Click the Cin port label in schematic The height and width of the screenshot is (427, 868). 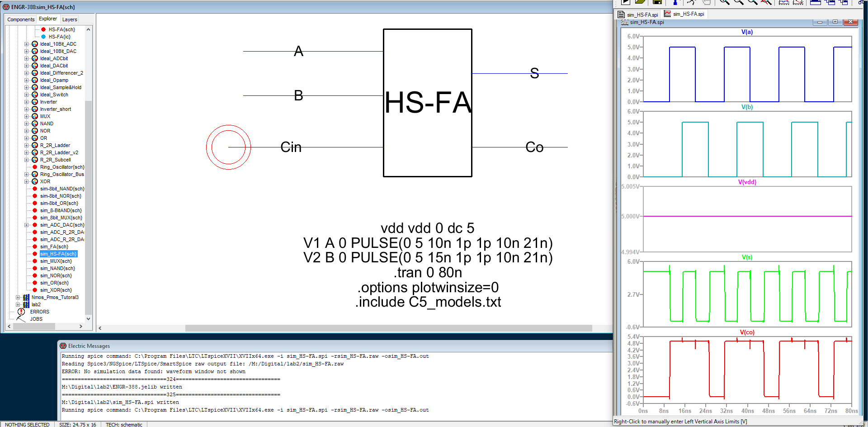[x=291, y=147]
